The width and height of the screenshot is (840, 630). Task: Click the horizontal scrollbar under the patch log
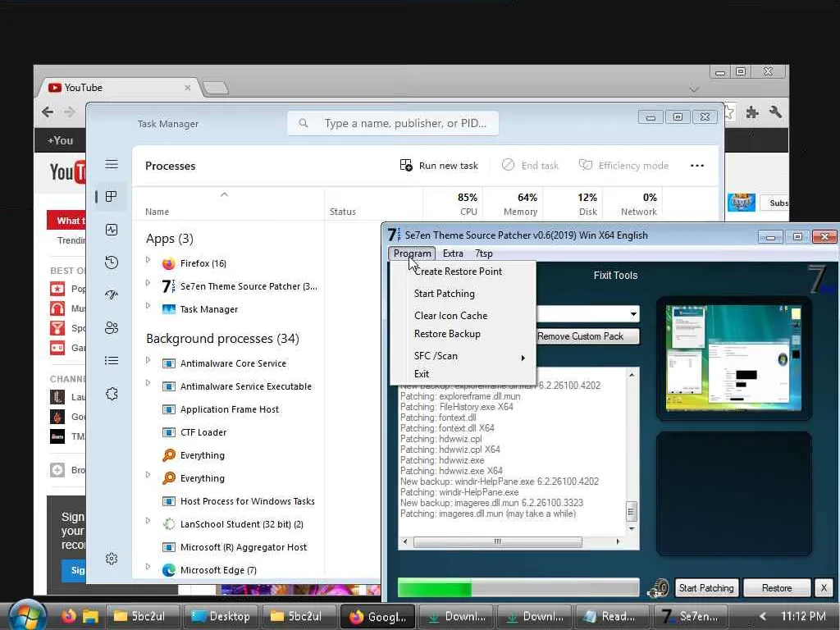(x=512, y=541)
